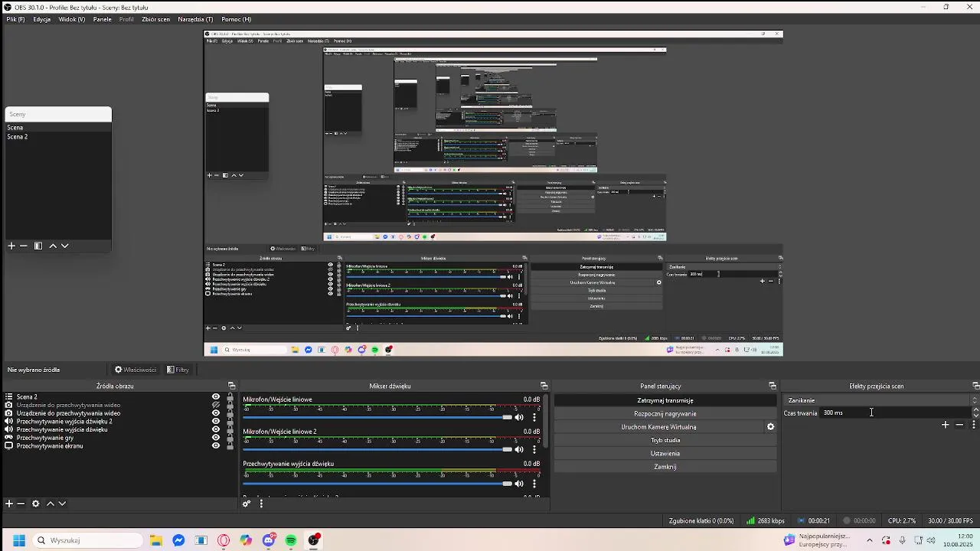Image resolution: width=980 pixels, height=551 pixels.
Task: Show hidden system tray icons chevron
Action: (x=869, y=540)
